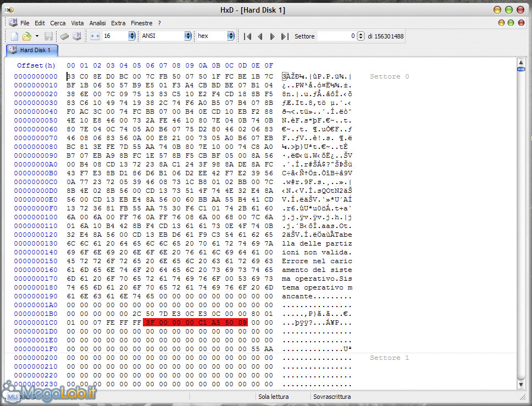
Task: Click the 'Sola lettura' status bar entry
Action: pos(274,397)
